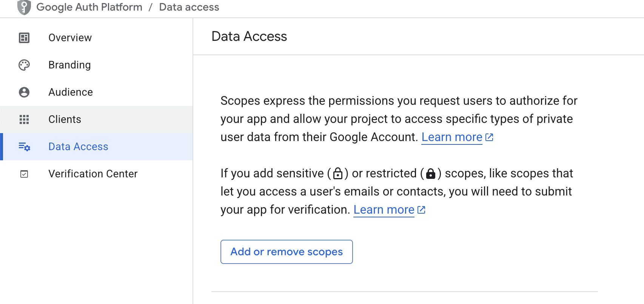The width and height of the screenshot is (644, 304).
Task: Click Google Auth Platform breadcrumb title
Action: coord(89,7)
